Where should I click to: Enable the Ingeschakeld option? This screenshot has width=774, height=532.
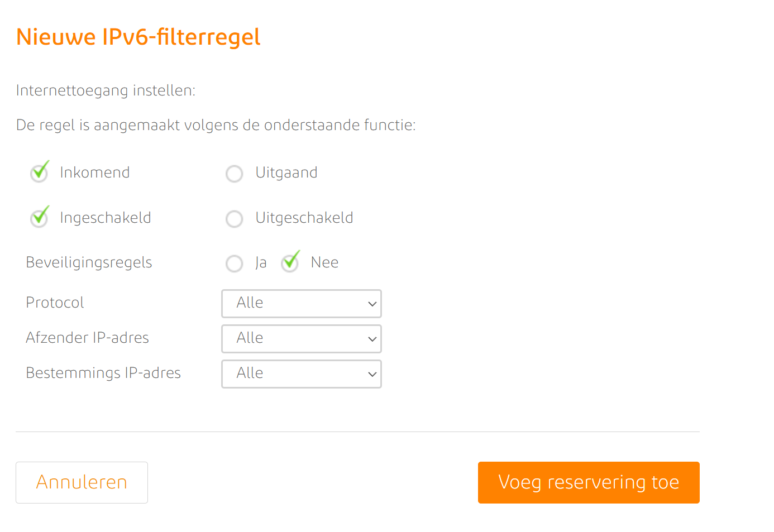tap(40, 218)
